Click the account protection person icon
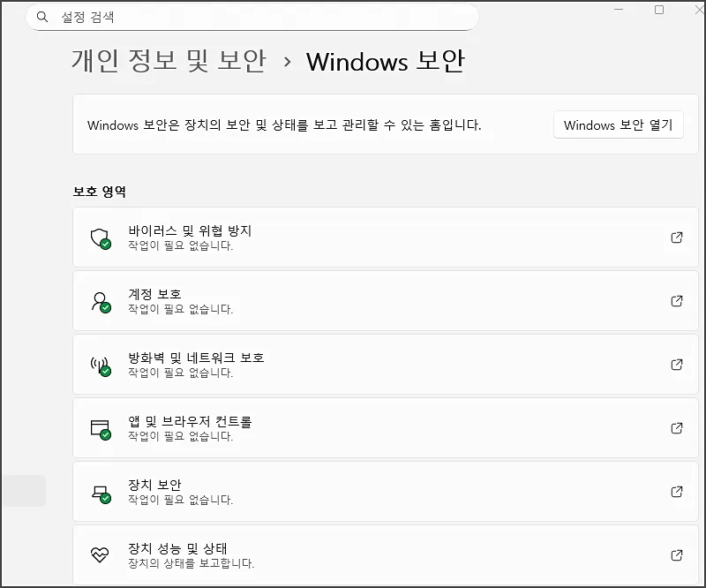706x588 pixels. click(x=100, y=301)
